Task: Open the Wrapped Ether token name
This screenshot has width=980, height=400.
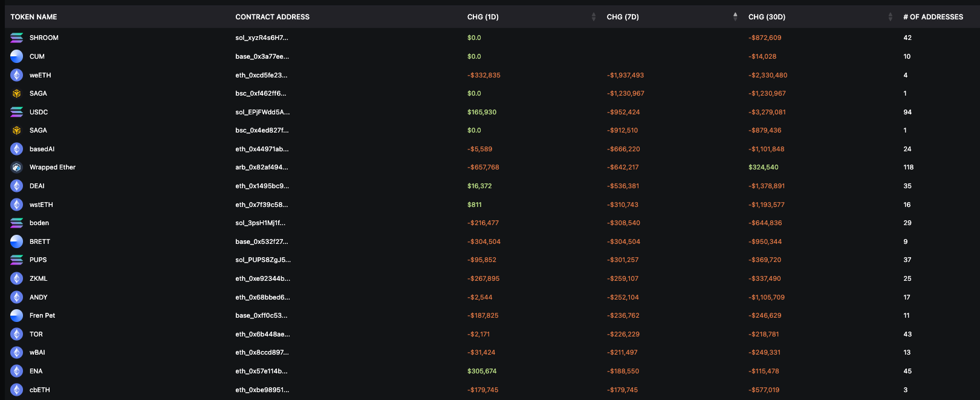Action: pos(53,168)
